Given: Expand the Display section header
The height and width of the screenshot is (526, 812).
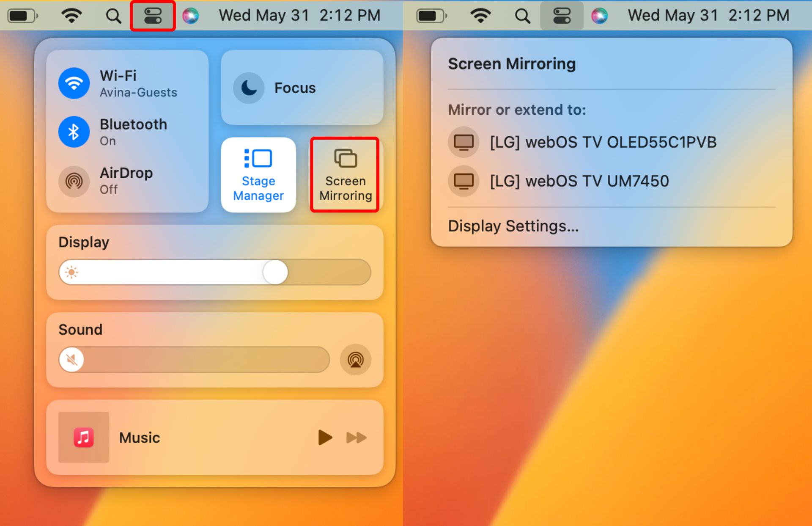Looking at the screenshot, I should point(84,242).
